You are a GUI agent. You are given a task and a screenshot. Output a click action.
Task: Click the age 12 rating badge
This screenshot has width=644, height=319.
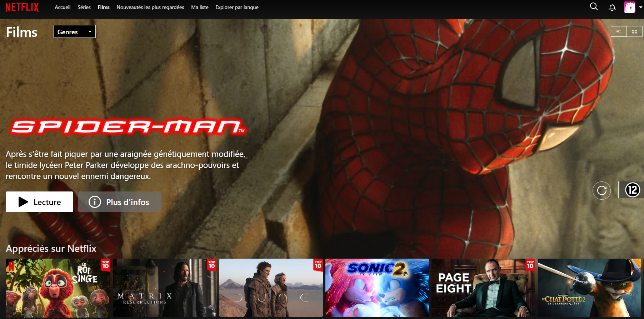point(632,190)
